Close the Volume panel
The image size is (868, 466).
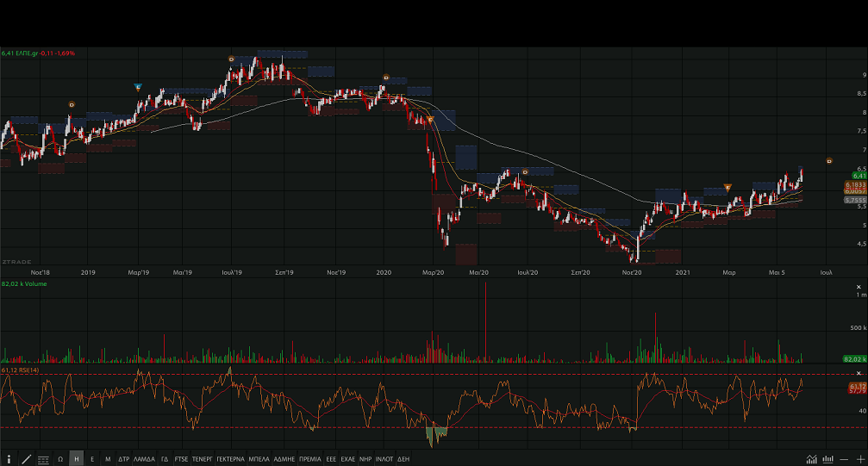(859, 285)
